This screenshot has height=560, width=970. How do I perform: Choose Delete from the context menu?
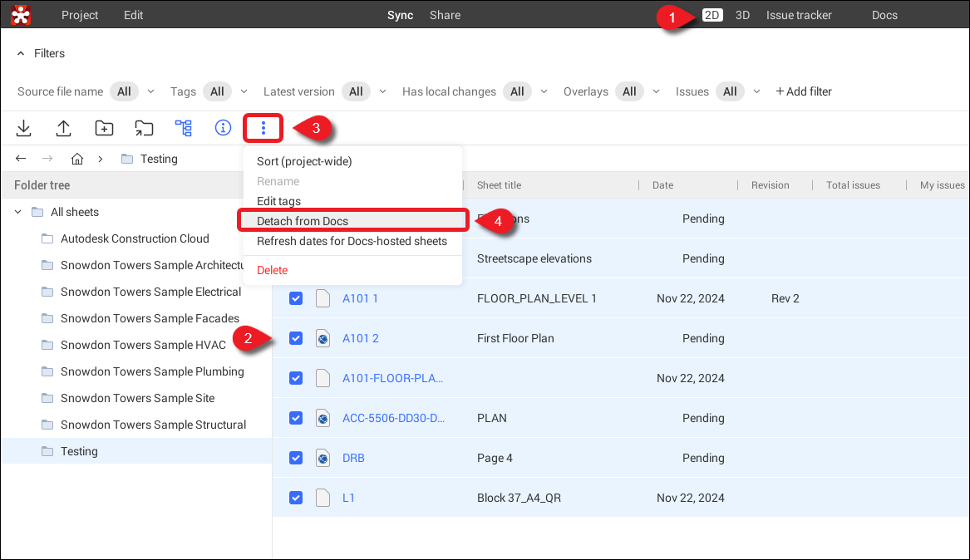273,270
